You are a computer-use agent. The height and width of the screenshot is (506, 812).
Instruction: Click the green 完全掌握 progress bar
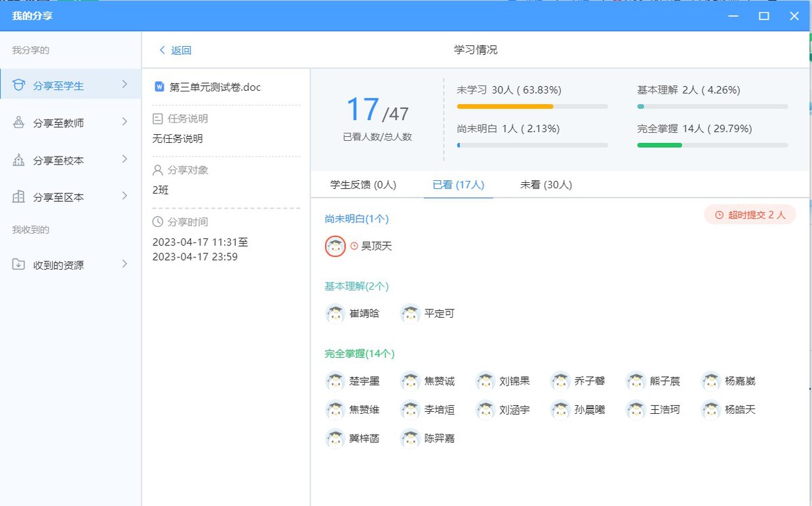(659, 145)
